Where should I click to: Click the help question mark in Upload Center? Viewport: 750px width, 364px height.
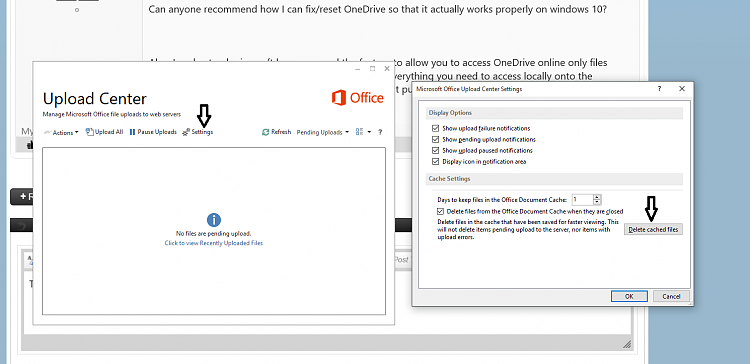(x=380, y=132)
